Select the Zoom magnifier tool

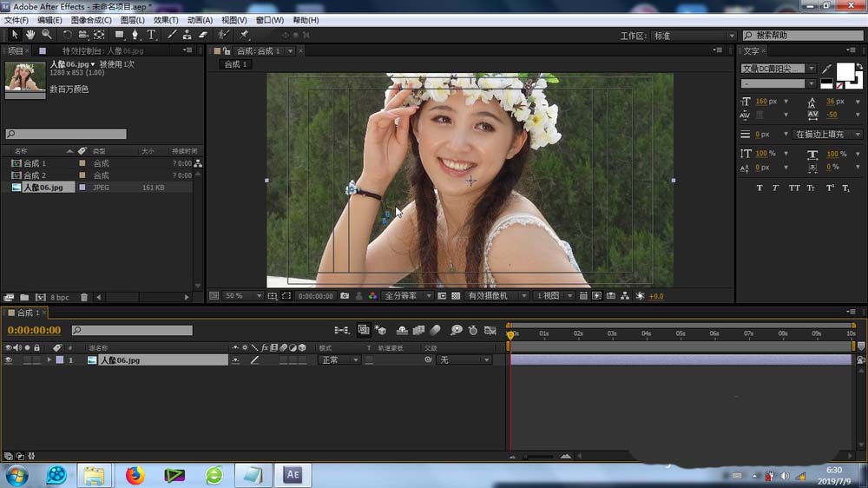point(47,35)
